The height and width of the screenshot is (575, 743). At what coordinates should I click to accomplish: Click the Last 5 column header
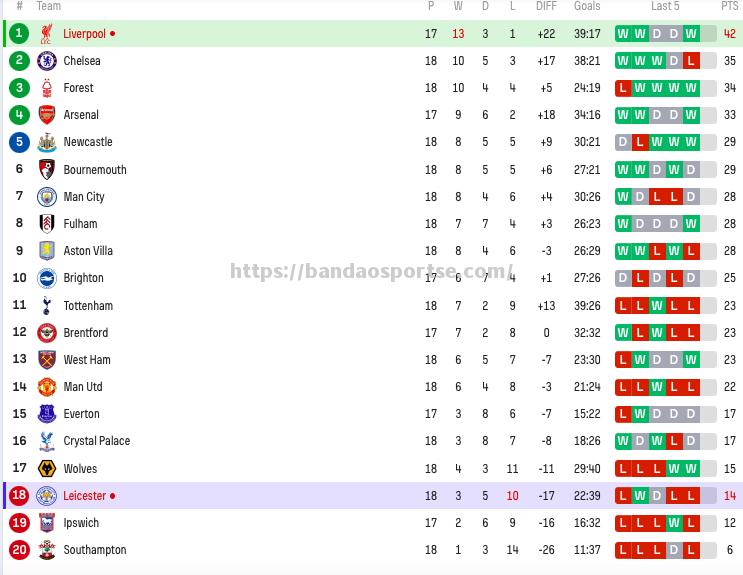tap(665, 6)
